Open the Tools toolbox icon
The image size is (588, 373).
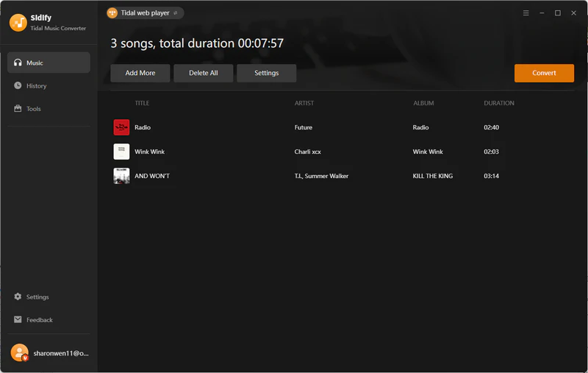coord(18,108)
